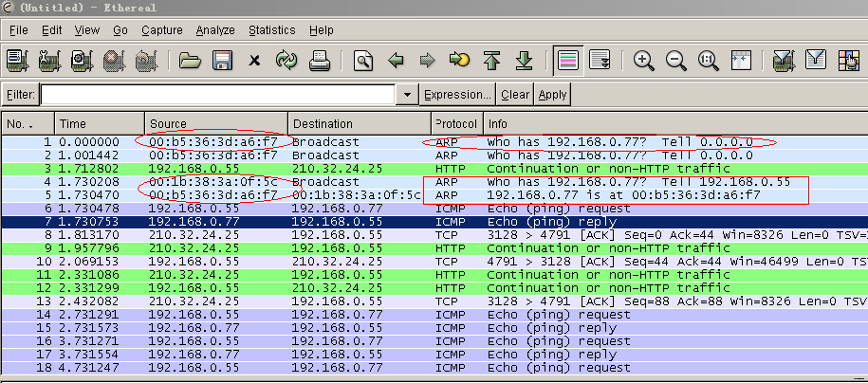Image resolution: width=868 pixels, height=383 pixels.
Task: Sort by the Info column header
Action: 675,123
